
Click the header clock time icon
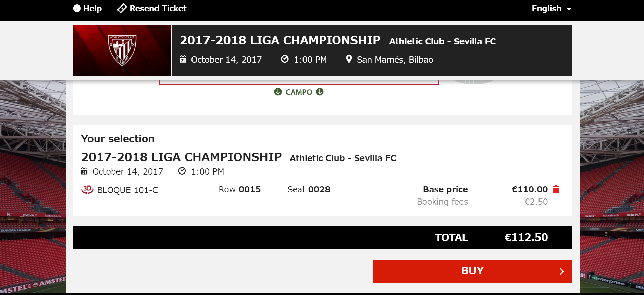[x=285, y=59]
